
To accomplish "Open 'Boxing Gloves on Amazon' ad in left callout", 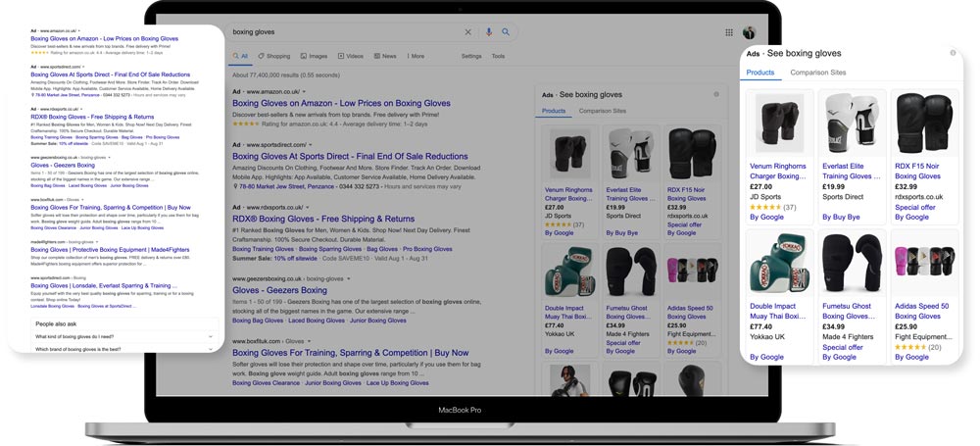I will 105,39.
